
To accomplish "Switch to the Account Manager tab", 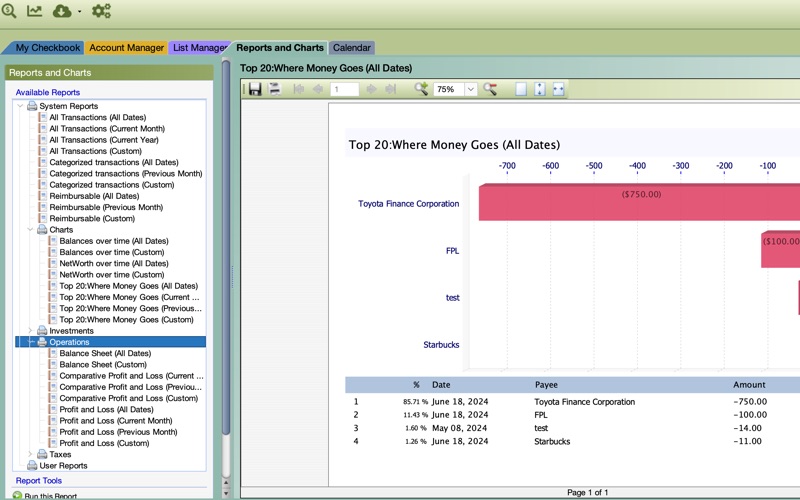I will point(127,47).
